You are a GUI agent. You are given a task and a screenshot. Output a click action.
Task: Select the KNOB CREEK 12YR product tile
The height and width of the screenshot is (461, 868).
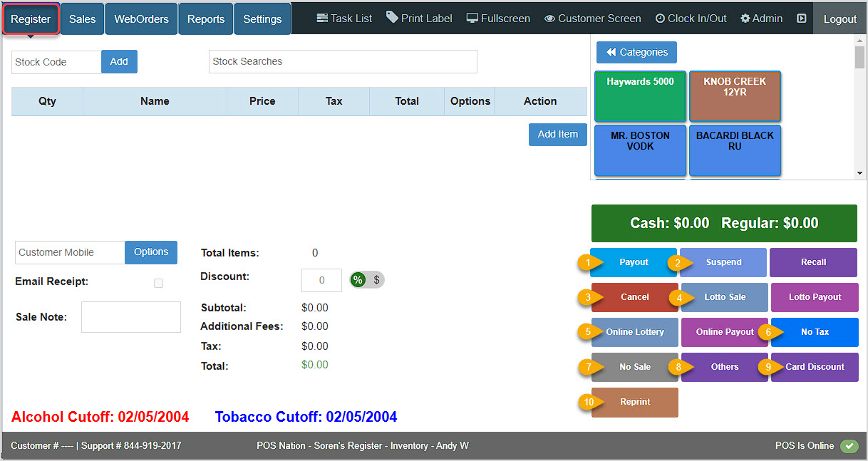pos(735,95)
